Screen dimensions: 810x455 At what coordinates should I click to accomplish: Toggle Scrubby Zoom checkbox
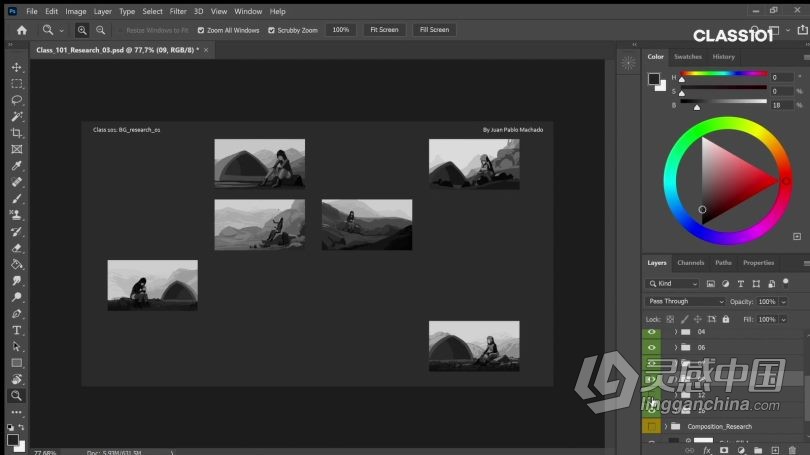tap(271, 30)
